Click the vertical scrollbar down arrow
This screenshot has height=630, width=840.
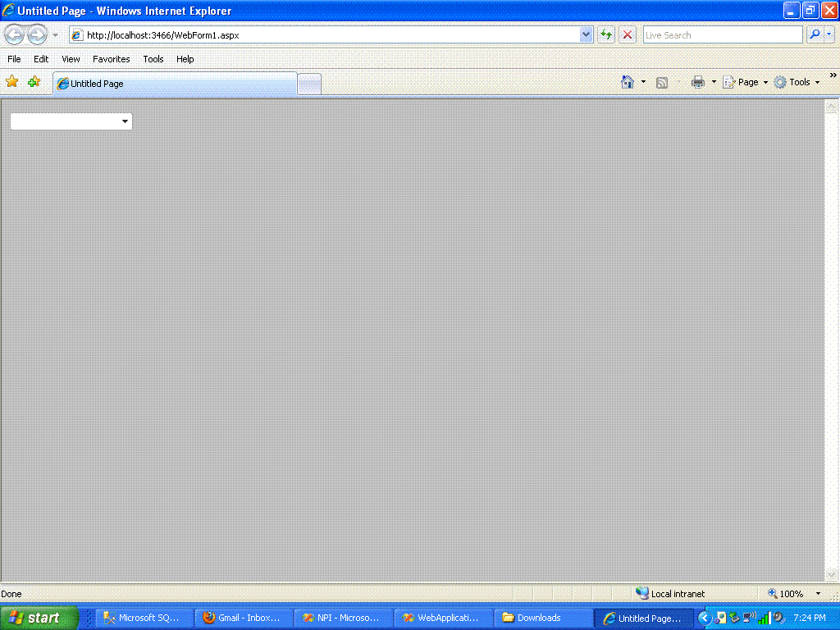click(x=831, y=575)
